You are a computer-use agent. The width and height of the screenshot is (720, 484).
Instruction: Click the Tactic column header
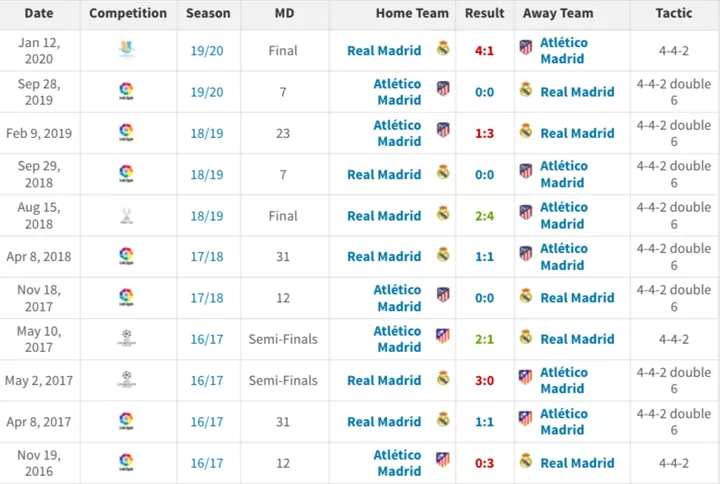674,13
